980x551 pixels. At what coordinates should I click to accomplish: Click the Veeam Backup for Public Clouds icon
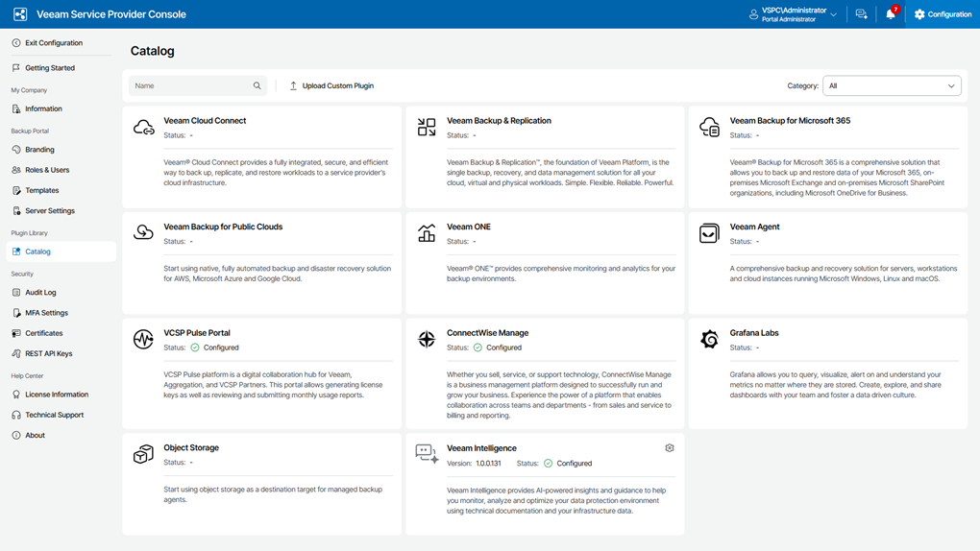coord(144,232)
